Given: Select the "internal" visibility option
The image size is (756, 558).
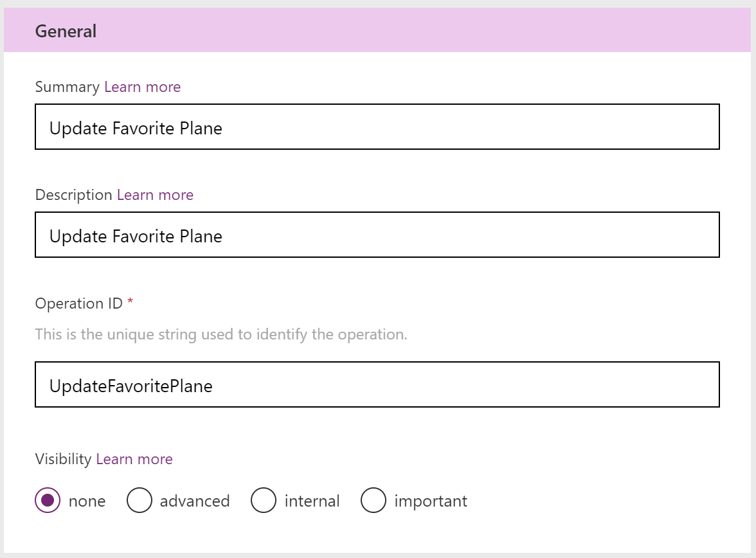Looking at the screenshot, I should [264, 500].
